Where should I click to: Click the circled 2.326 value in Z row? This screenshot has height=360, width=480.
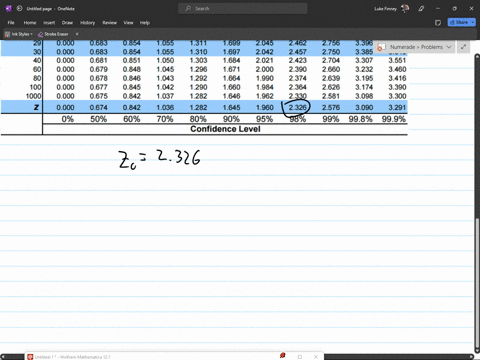click(x=297, y=107)
